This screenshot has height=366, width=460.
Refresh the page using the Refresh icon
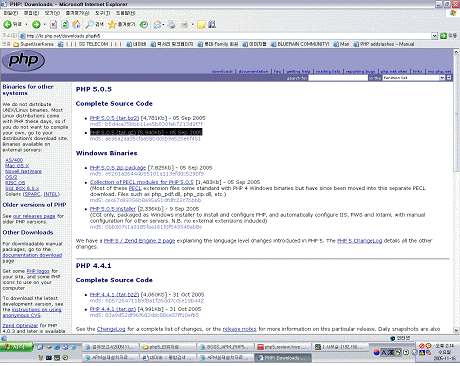(x=65, y=24)
